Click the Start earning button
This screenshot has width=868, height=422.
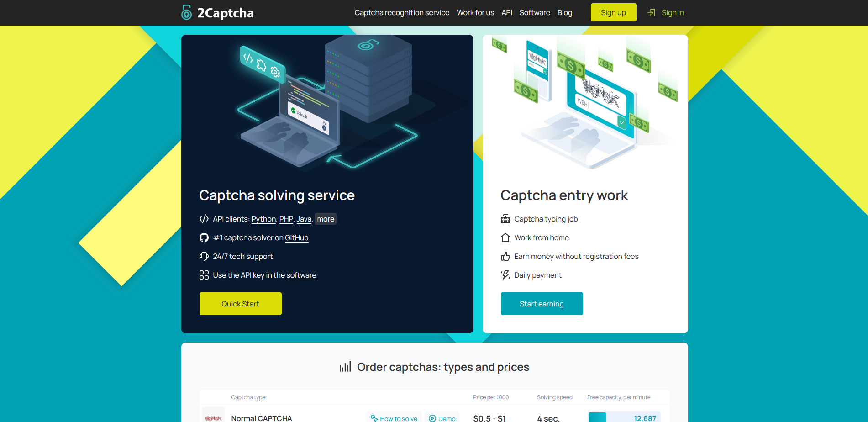coord(542,303)
